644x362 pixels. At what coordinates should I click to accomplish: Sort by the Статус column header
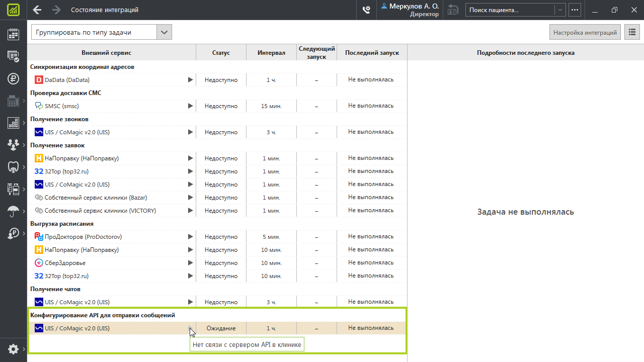tap(221, 53)
